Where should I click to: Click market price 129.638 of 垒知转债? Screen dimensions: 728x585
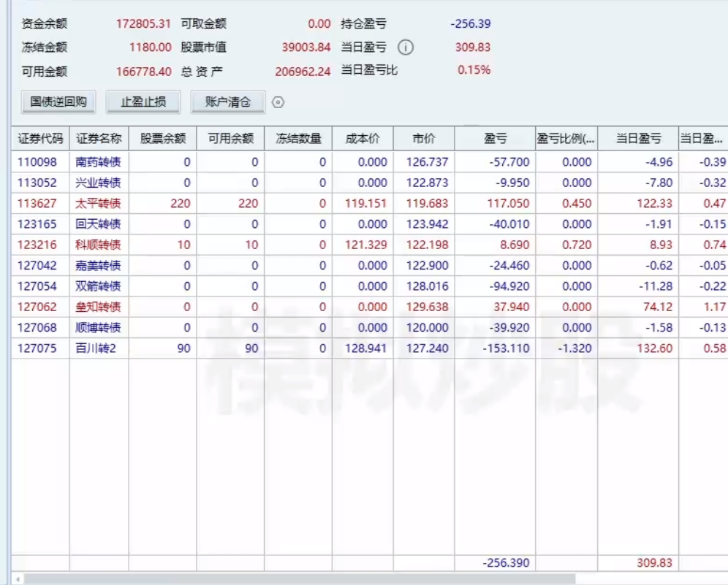427,307
